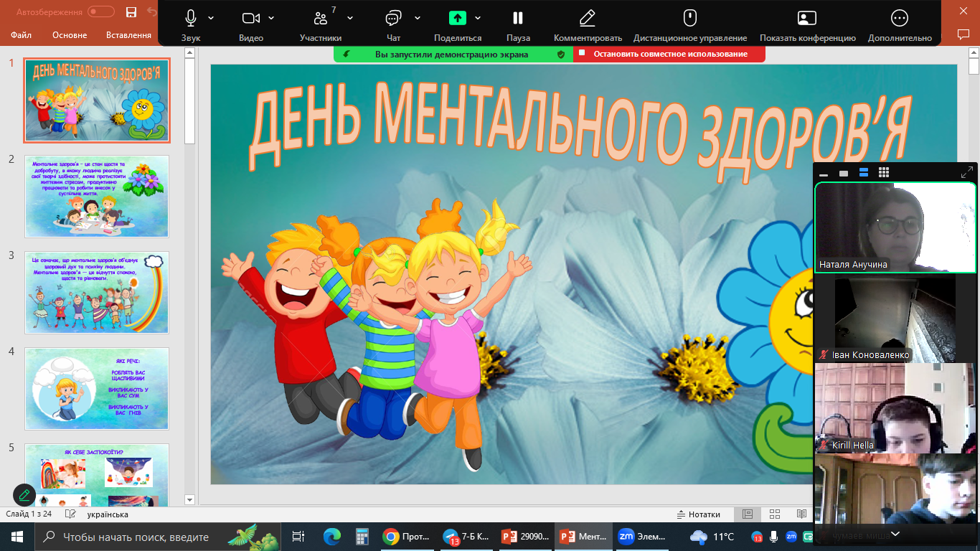Switch to Chrome Прот... window
The image size is (980, 551).
point(406,537)
